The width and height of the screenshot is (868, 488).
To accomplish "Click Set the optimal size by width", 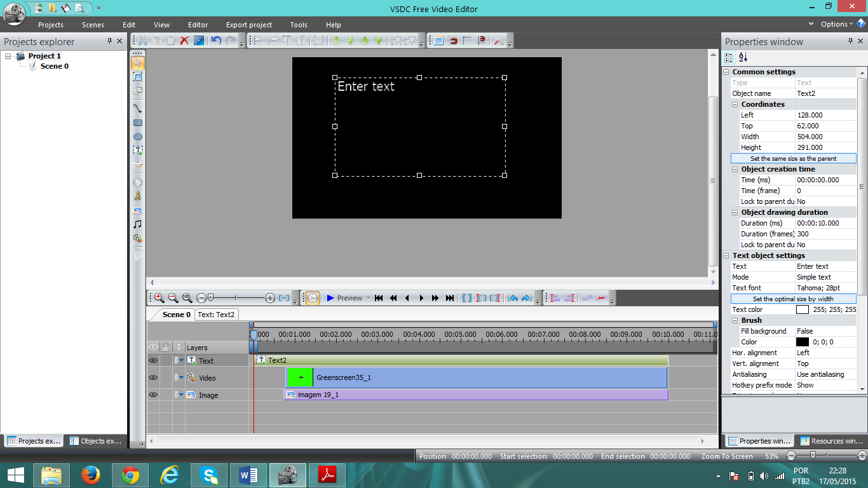I will (793, 299).
